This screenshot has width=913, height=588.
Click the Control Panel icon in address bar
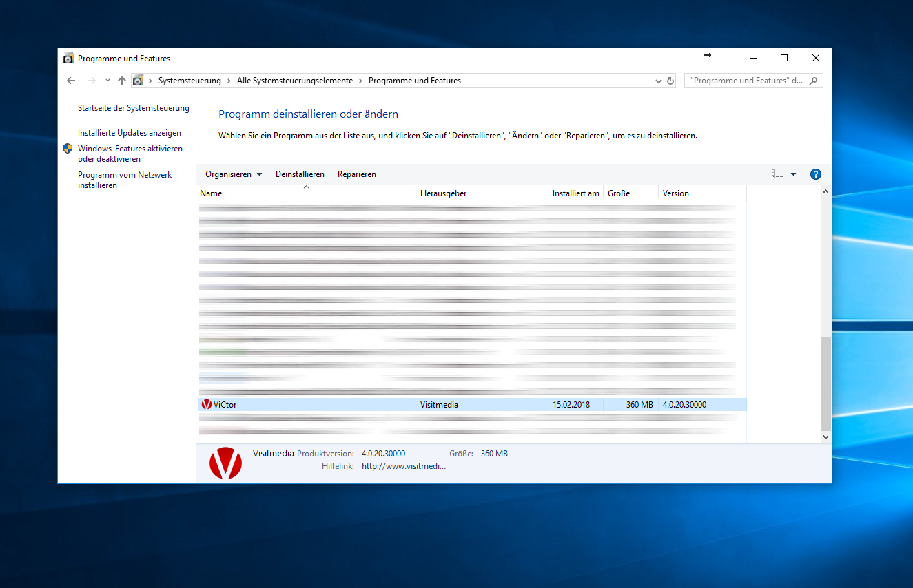tap(138, 81)
